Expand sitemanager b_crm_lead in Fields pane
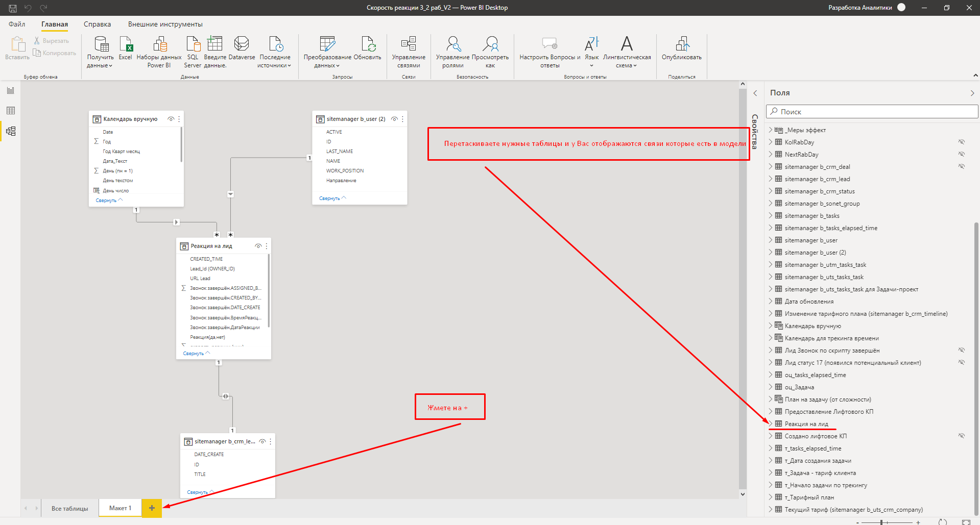The image size is (980, 525). [x=771, y=179]
